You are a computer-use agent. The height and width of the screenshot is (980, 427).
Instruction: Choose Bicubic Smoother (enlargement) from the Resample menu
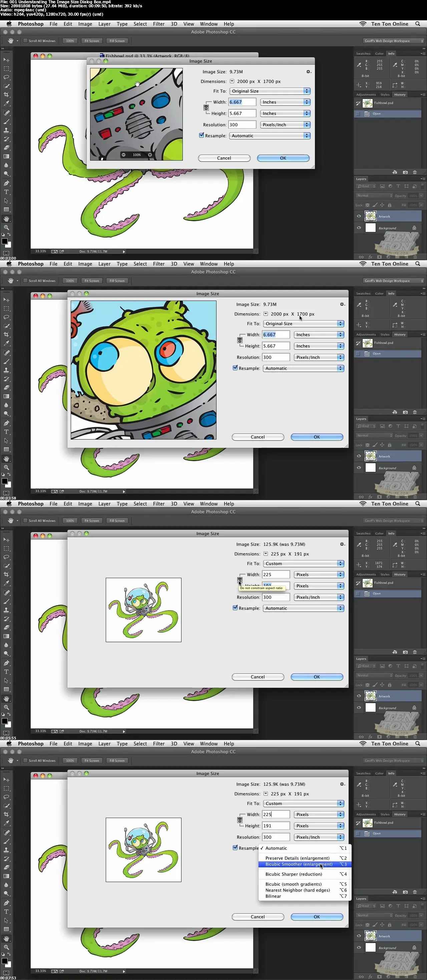(x=305, y=864)
